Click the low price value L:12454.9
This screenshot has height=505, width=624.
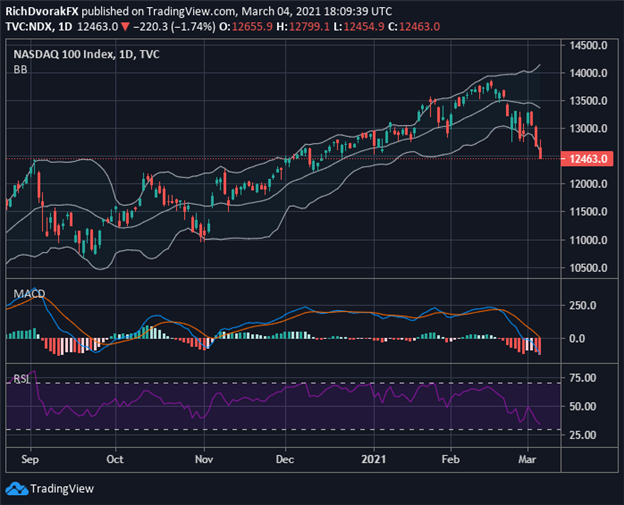pos(359,27)
